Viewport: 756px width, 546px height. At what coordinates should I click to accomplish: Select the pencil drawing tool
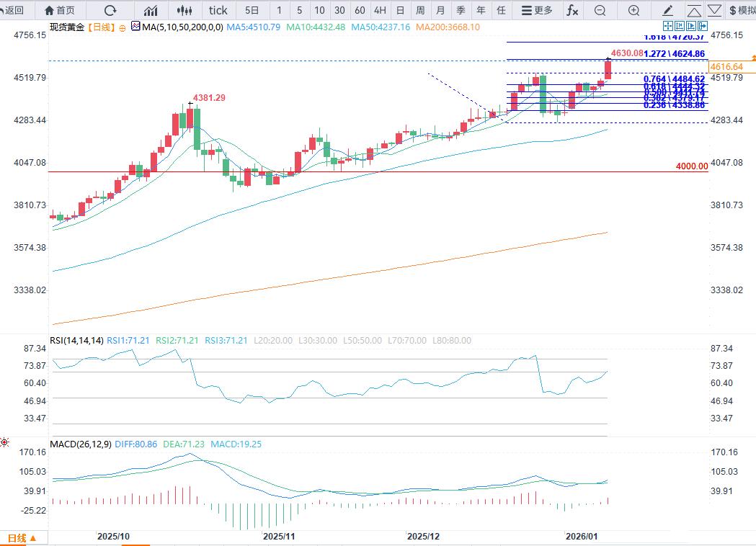point(668,10)
